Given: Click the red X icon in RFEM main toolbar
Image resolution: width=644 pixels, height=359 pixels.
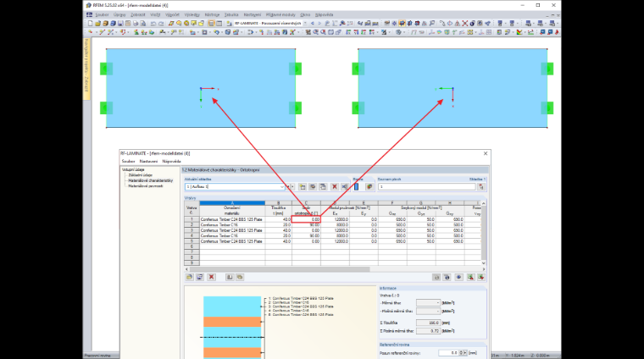Looking at the screenshot, I should click(465, 24).
